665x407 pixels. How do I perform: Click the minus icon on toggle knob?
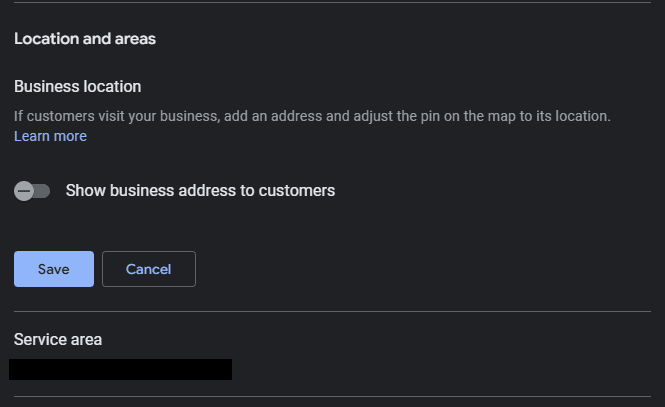24,191
